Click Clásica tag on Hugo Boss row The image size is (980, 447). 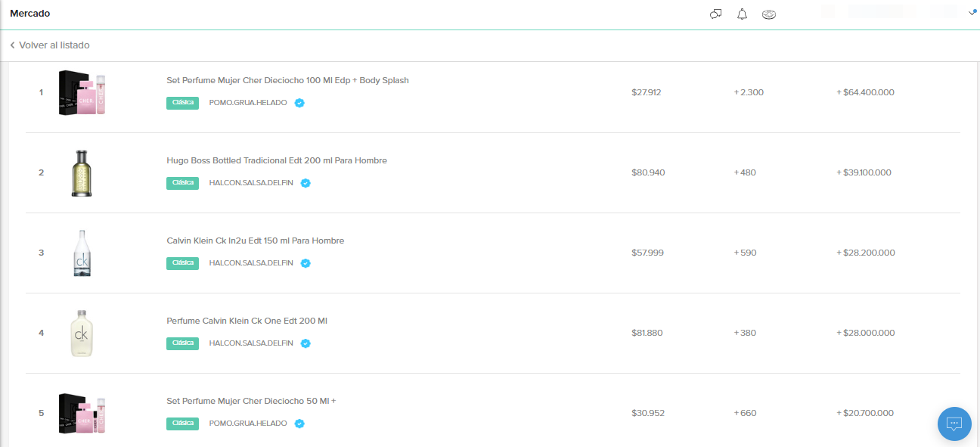[182, 183]
